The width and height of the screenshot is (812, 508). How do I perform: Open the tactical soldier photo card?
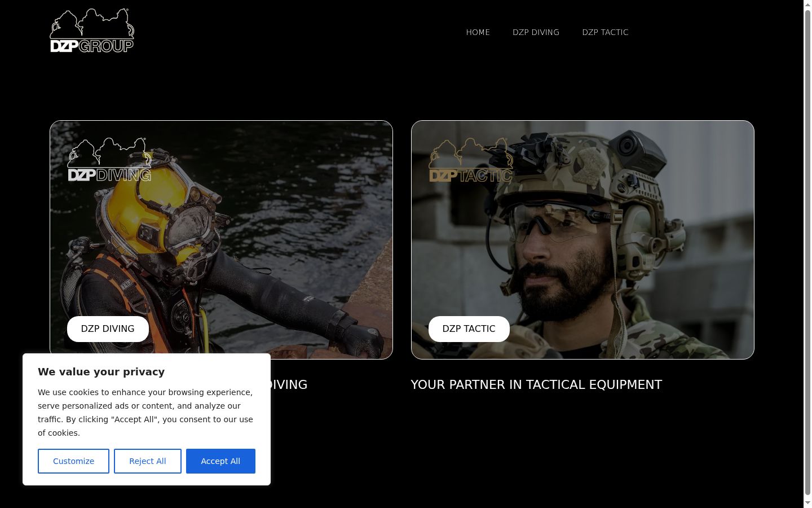(x=582, y=240)
